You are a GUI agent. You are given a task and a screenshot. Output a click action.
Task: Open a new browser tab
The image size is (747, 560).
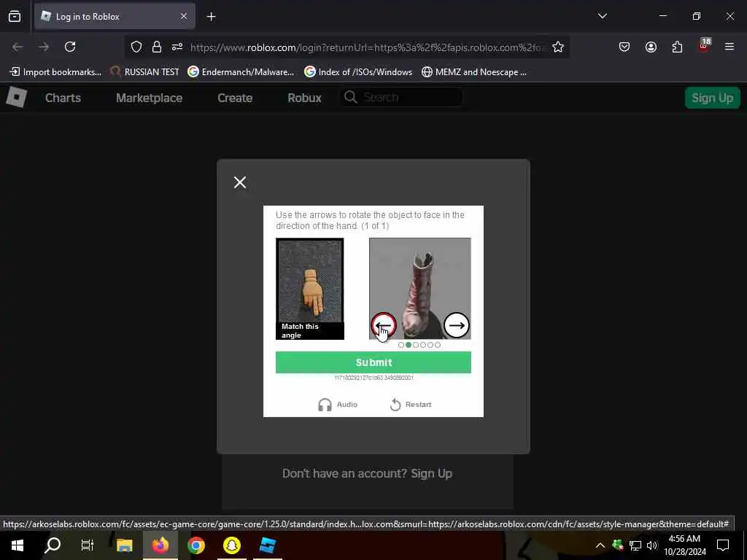[211, 17]
